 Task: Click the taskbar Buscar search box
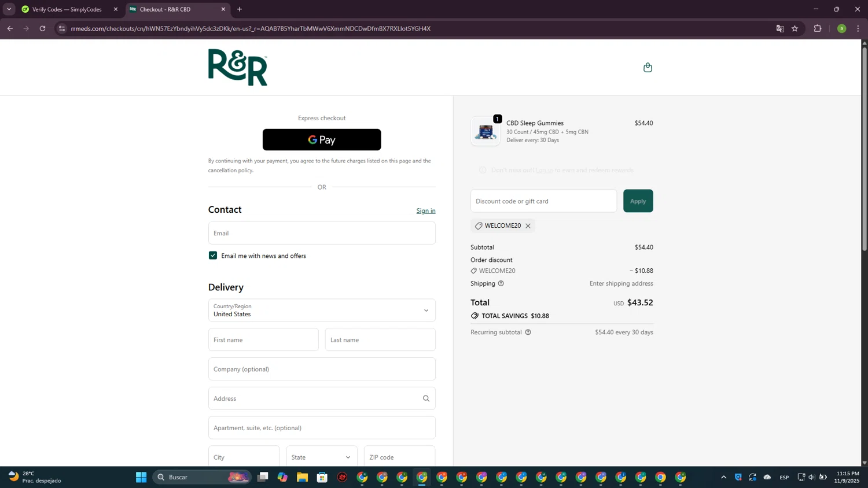pyautogui.click(x=203, y=477)
